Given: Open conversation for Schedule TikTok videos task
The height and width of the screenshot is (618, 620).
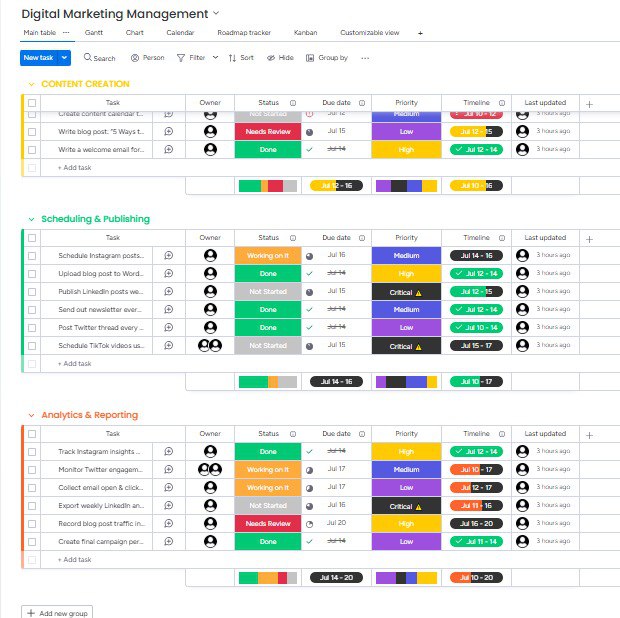Looking at the screenshot, I should tap(168, 346).
